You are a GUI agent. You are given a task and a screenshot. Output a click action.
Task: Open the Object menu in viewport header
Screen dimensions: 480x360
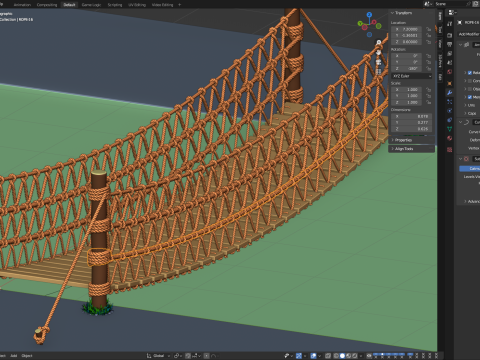[27, 356]
